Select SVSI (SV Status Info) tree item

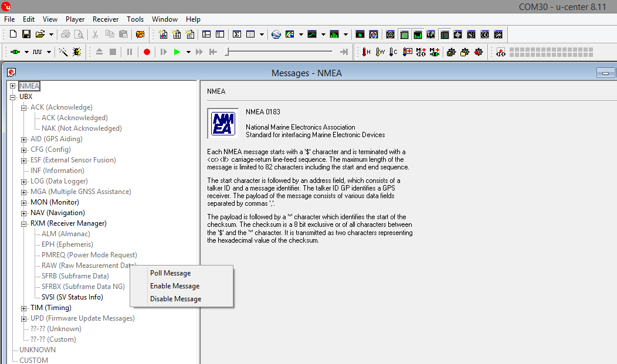coord(72,297)
